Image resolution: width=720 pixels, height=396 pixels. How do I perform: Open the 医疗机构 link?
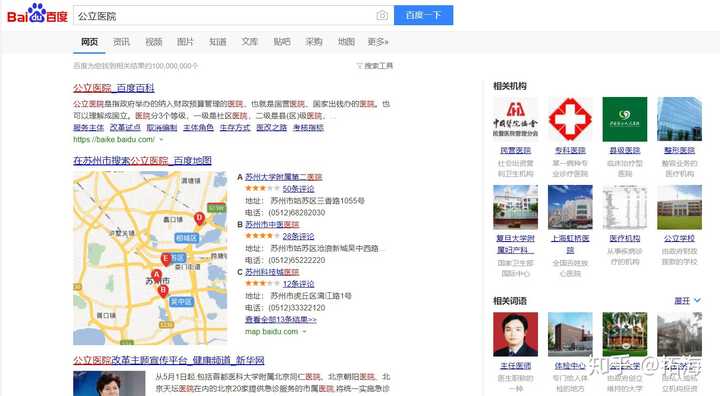624,238
